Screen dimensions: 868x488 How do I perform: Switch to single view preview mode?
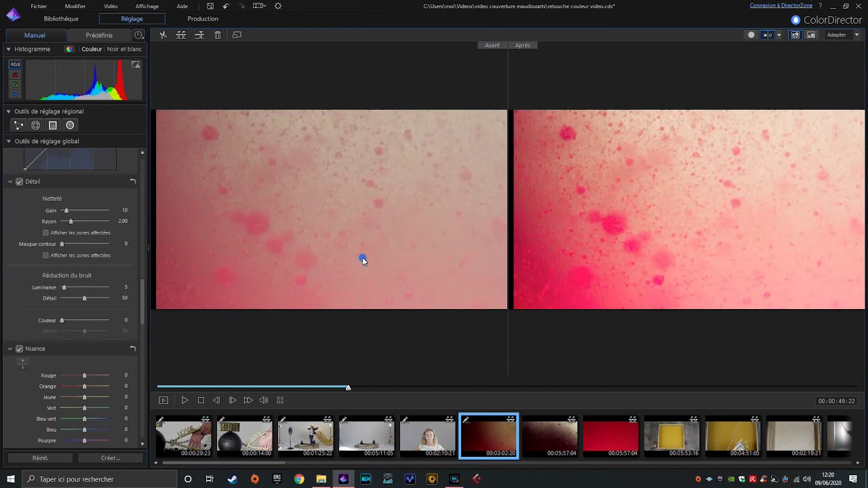751,35
